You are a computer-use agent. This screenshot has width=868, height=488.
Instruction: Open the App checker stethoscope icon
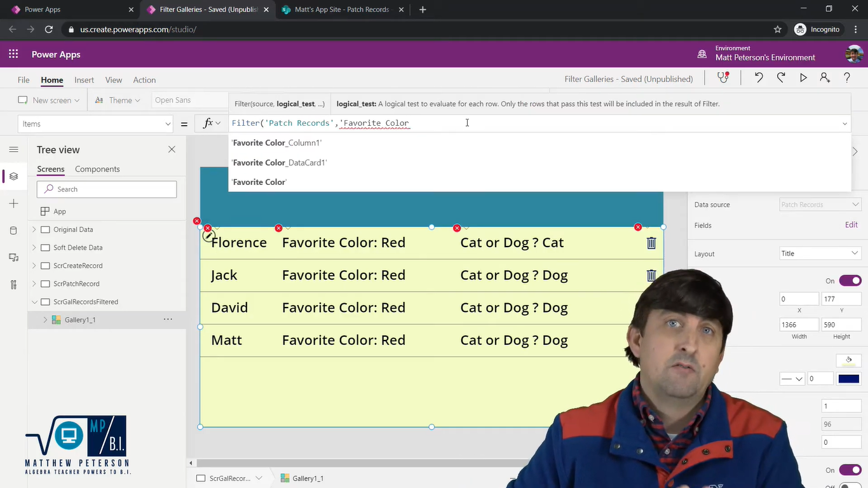pyautogui.click(x=723, y=78)
